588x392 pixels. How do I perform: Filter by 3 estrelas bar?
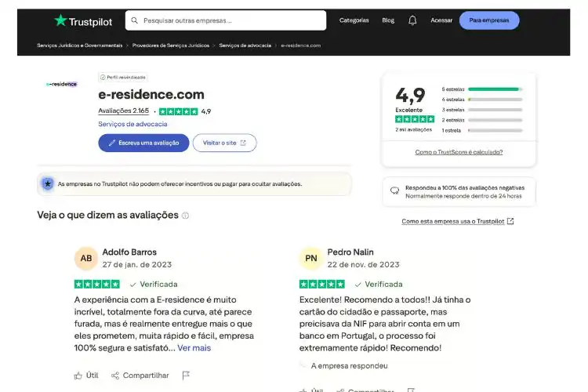[482, 110]
